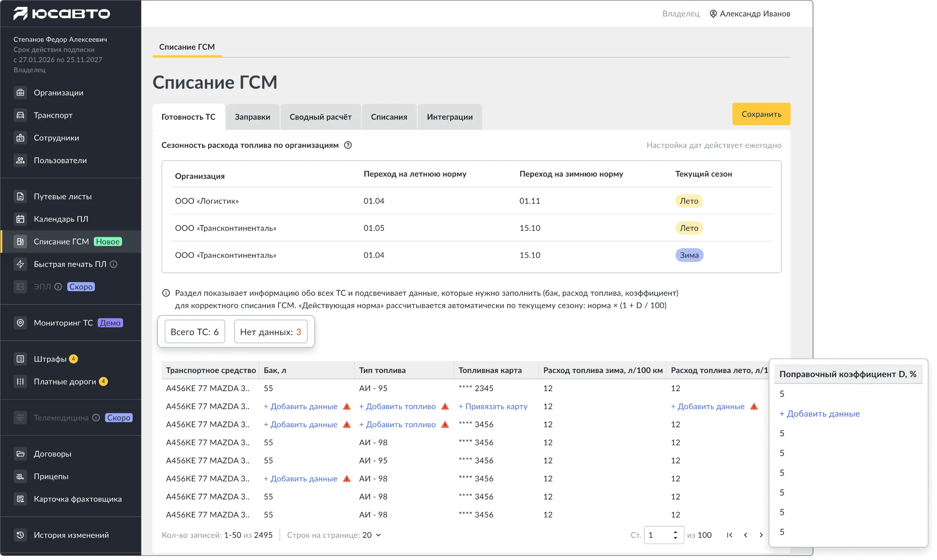Click the Списание ГСМ fuel icon in sidebar
The height and width of the screenshot is (560, 937).
[20, 241]
